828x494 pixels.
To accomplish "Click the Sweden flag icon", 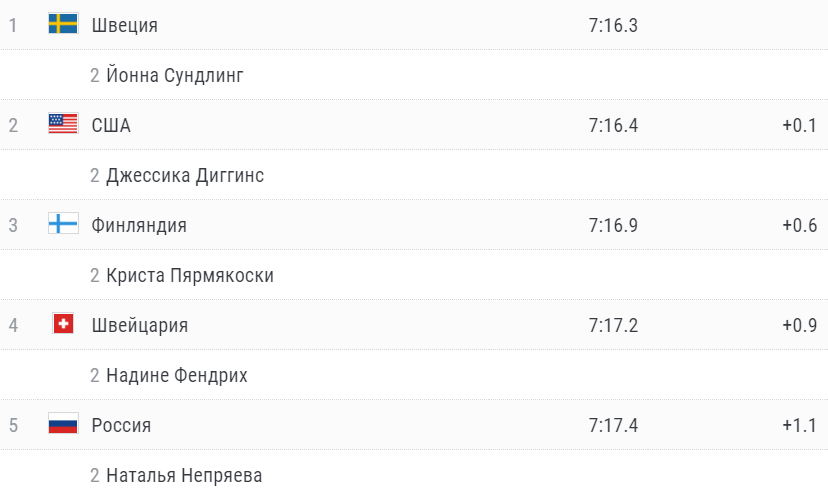I will coord(63,24).
